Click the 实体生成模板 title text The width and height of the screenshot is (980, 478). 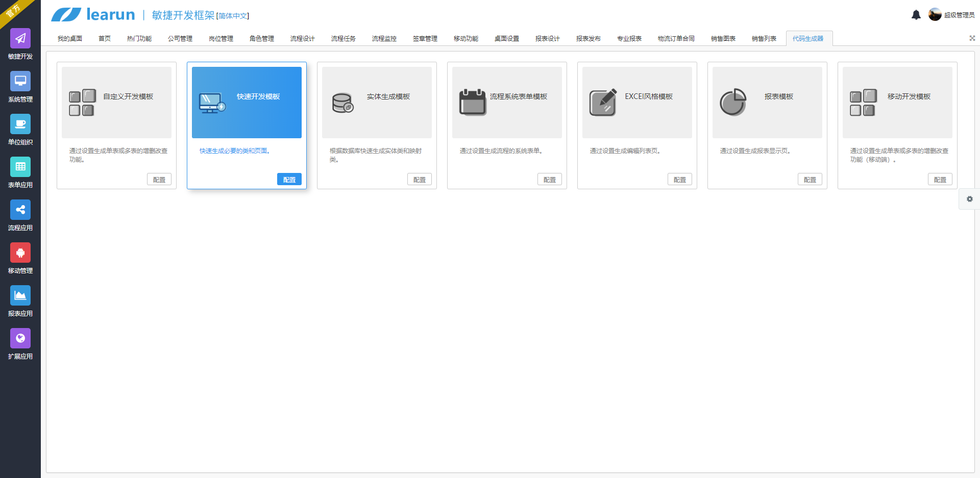388,96
